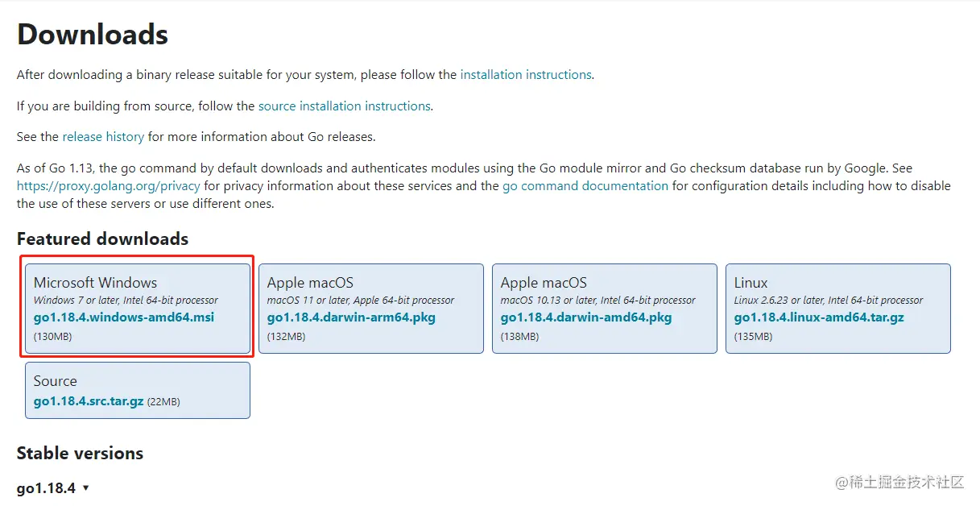Open the go command documentation link
The image size is (980, 506).
585,185
